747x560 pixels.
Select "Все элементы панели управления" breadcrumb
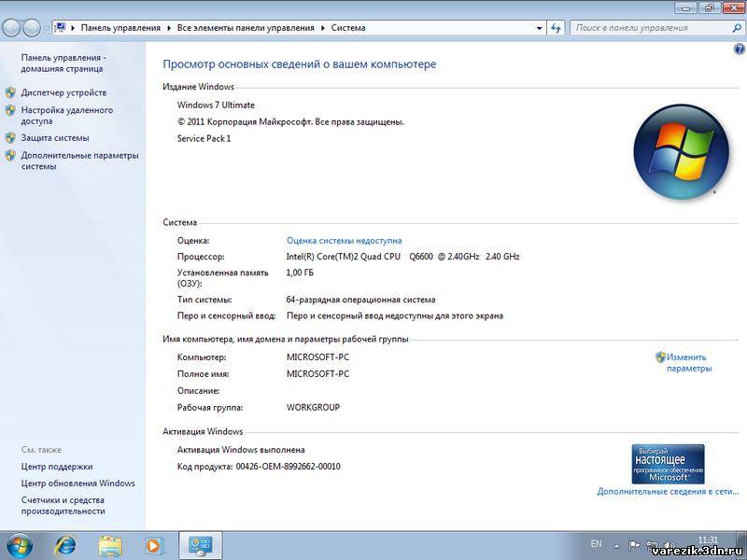[246, 28]
